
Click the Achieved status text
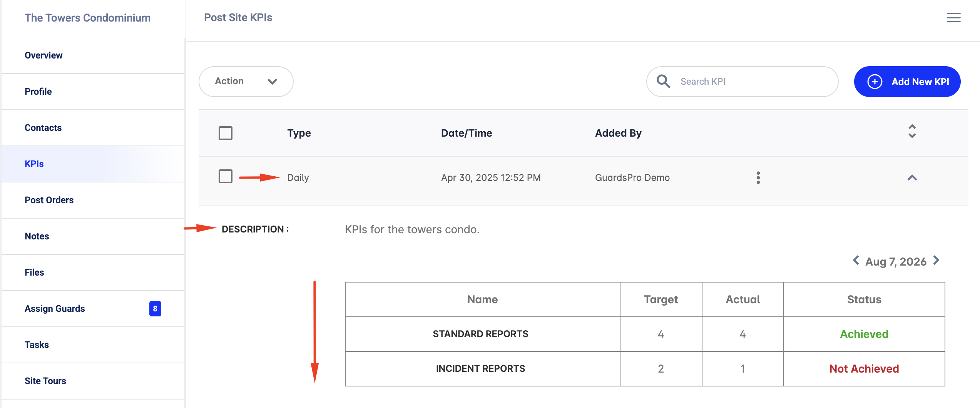pyautogui.click(x=864, y=334)
